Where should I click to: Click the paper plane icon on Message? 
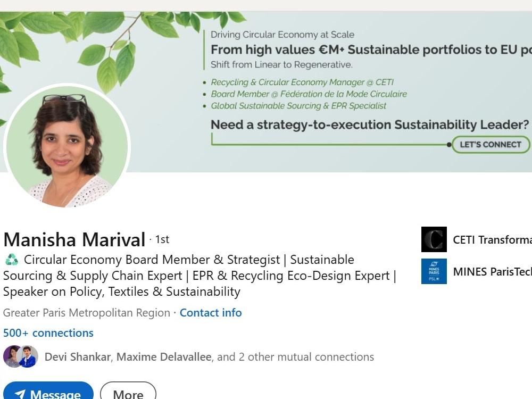[20, 394]
